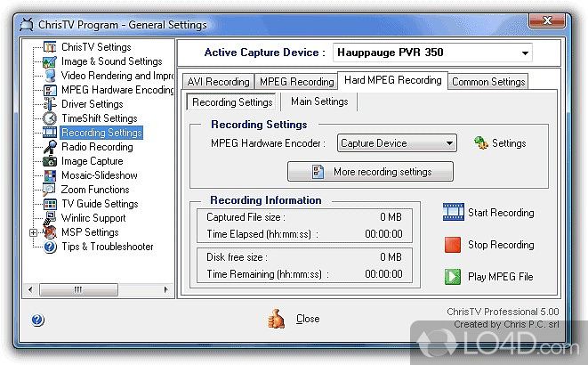588x365 pixels.
Task: Click the green Play MPEG File icon
Action: pos(454,277)
